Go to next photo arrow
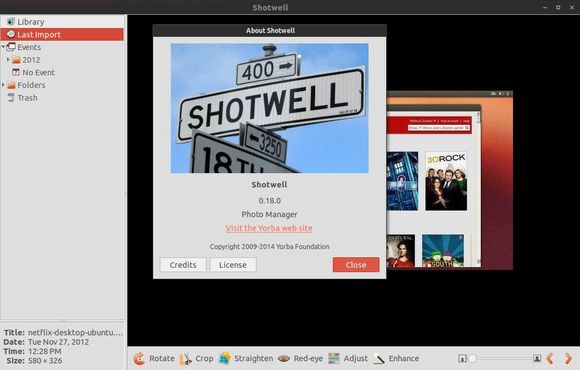 [568, 358]
